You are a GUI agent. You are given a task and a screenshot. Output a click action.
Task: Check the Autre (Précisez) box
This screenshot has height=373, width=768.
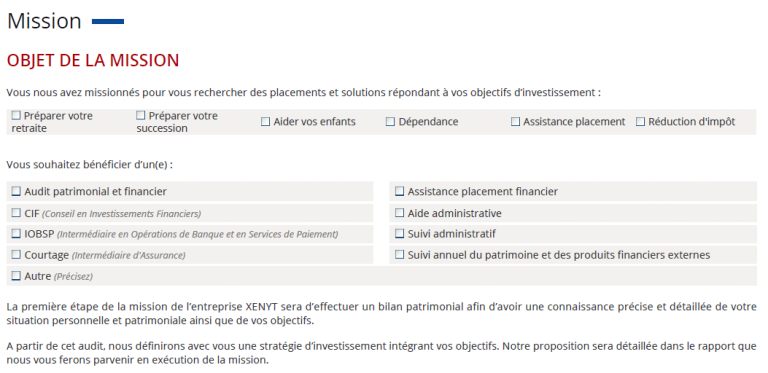(x=16, y=276)
